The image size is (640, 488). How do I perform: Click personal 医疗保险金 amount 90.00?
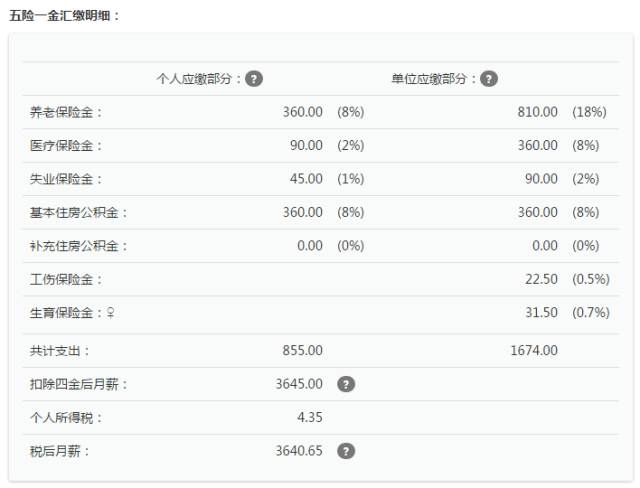pos(306,145)
